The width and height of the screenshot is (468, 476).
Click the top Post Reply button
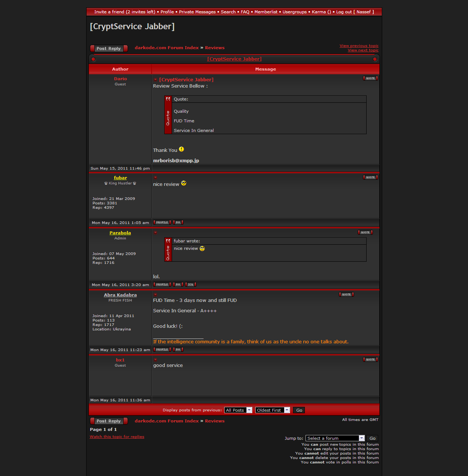pyautogui.click(x=109, y=48)
